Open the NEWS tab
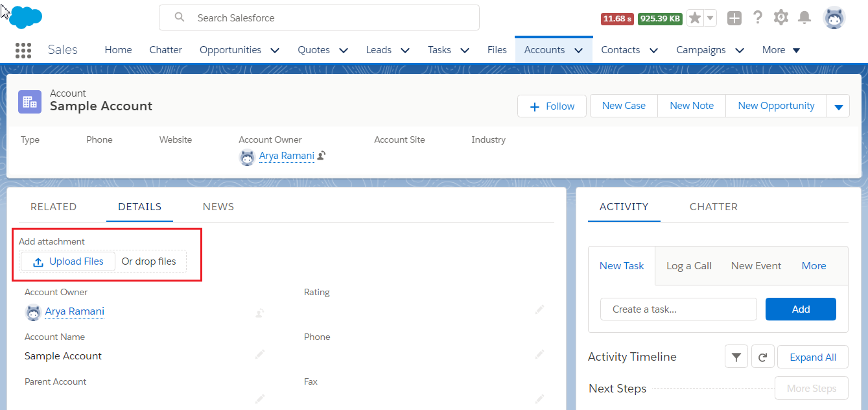 [x=218, y=206]
